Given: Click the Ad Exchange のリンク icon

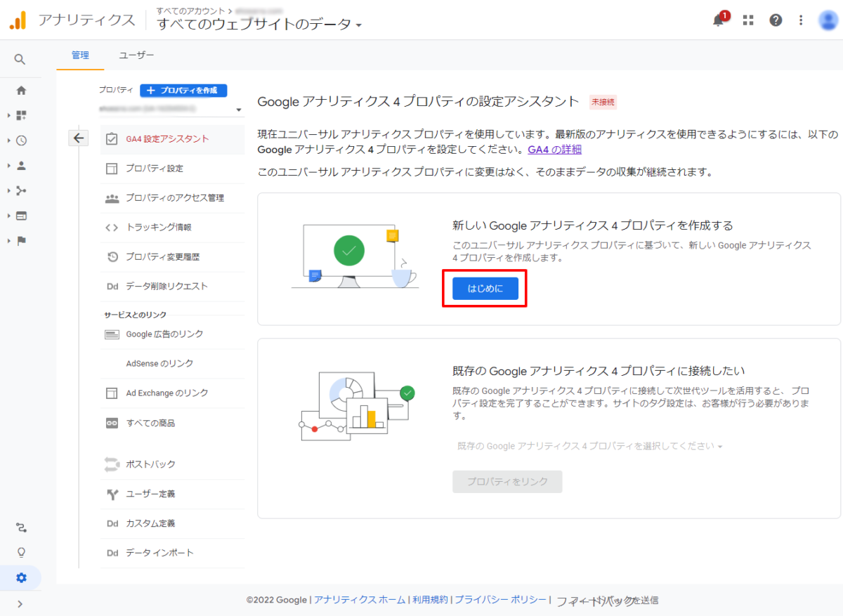Looking at the screenshot, I should coord(112,393).
